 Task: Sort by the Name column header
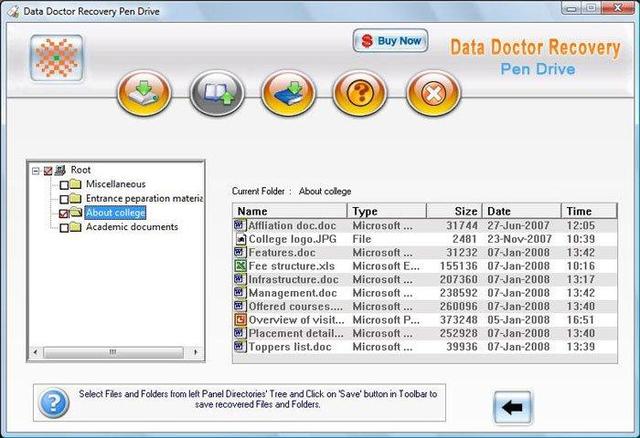coord(290,211)
